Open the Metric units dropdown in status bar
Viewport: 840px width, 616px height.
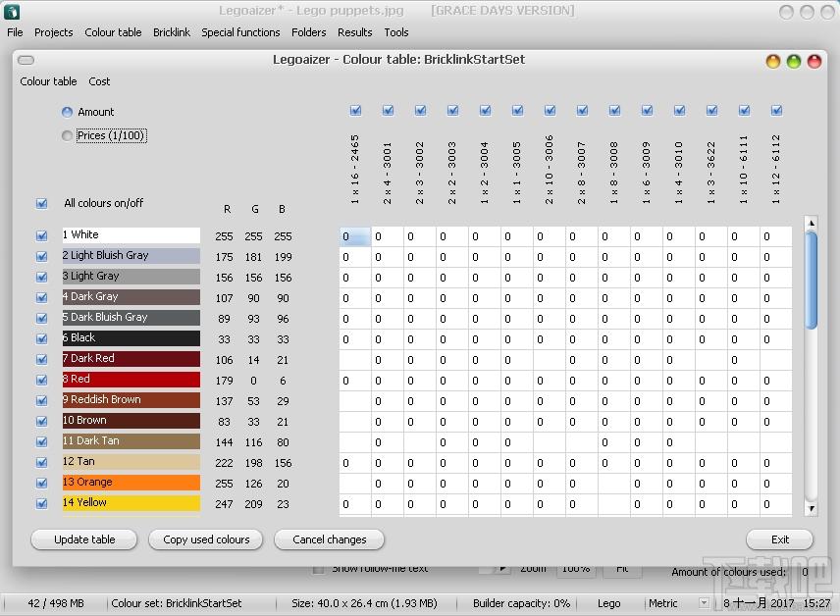[x=704, y=603]
